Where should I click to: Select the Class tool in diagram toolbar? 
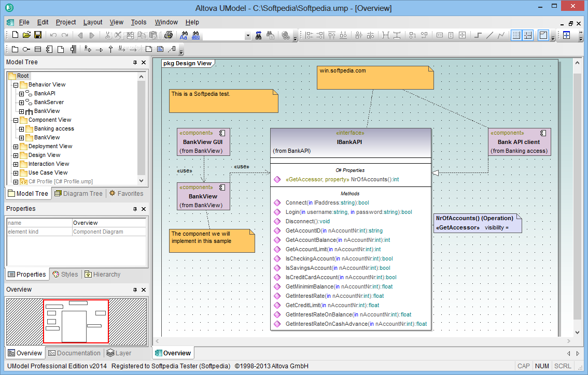pyautogui.click(x=38, y=49)
